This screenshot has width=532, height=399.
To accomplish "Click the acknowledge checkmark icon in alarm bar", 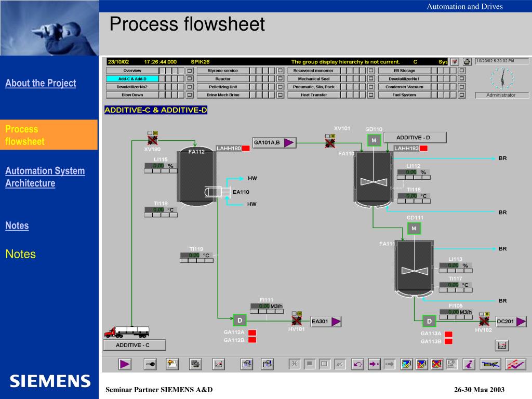I will pos(455,62).
